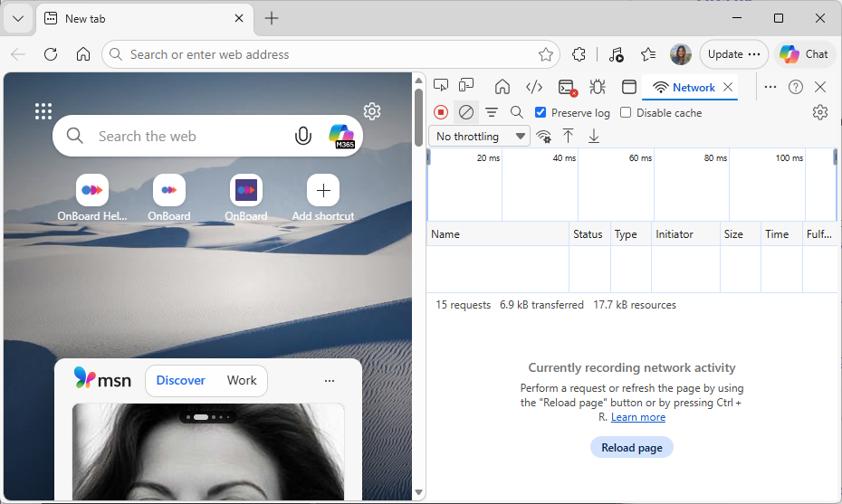This screenshot has width=842, height=504.
Task: Click the Learn more link
Action: [x=638, y=417]
